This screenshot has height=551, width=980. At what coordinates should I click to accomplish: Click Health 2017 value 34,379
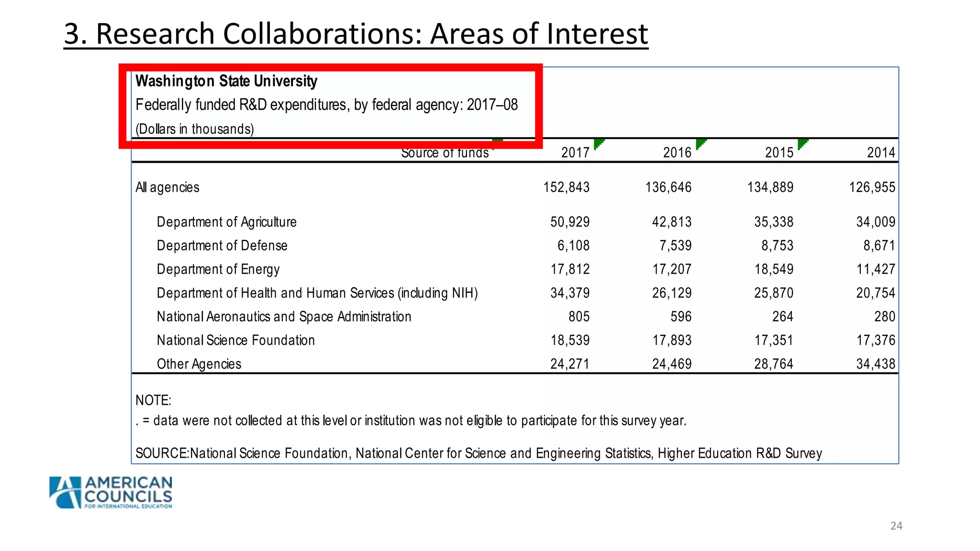(570, 293)
